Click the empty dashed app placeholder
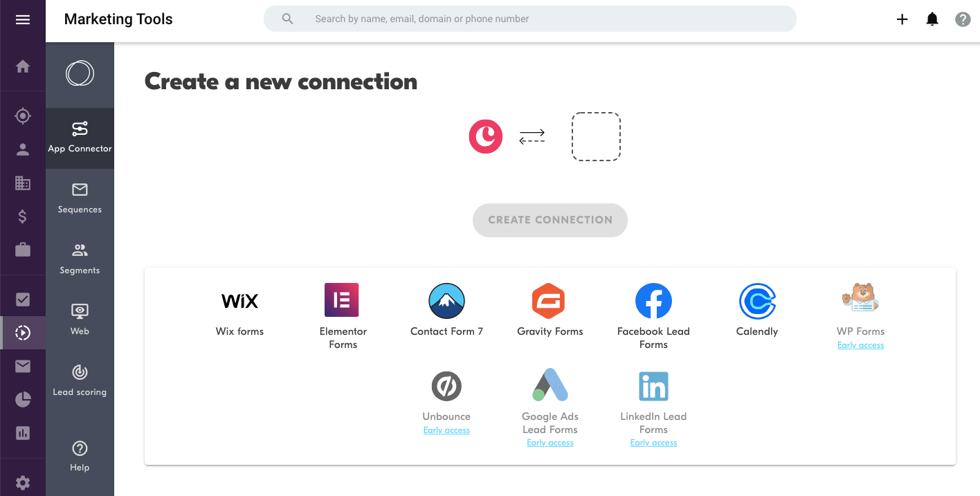 [596, 137]
